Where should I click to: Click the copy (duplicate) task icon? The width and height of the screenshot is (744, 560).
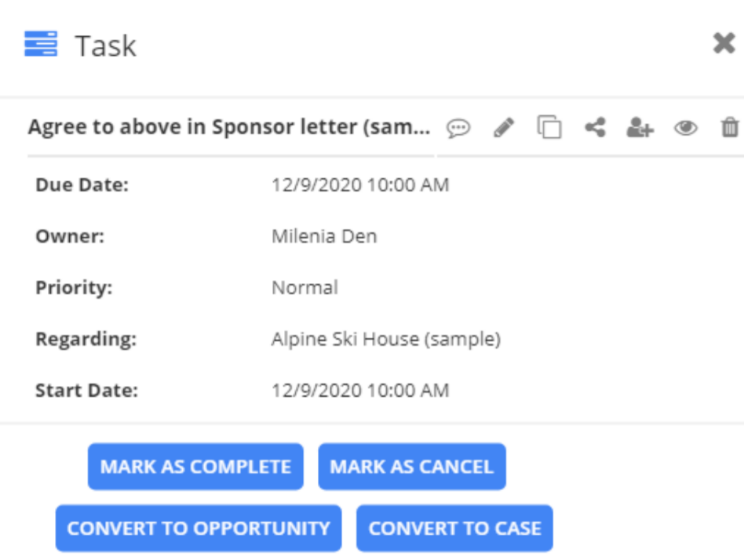(549, 127)
